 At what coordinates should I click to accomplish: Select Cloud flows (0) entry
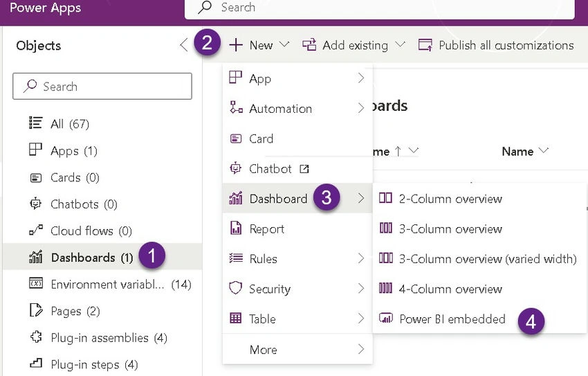click(102, 231)
